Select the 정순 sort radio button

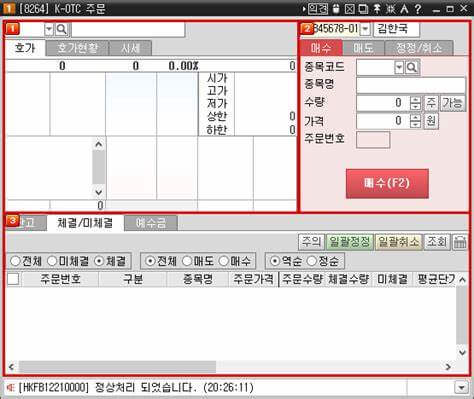[x=311, y=261]
